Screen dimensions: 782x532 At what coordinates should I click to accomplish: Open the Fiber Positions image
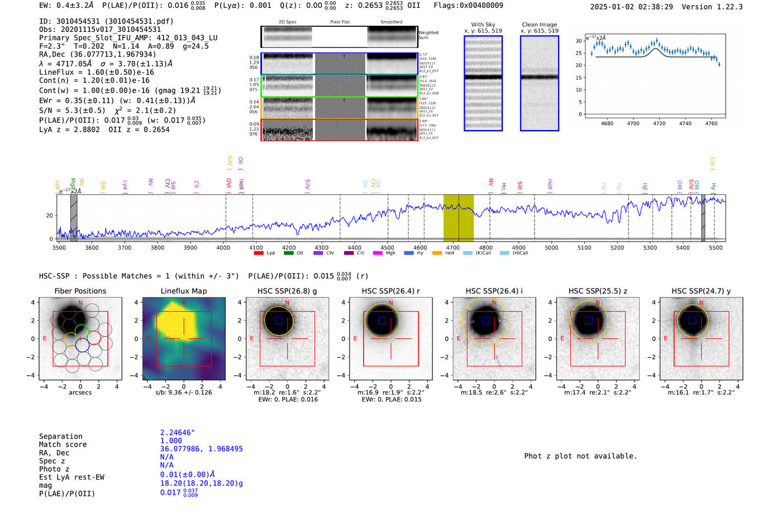pos(80,339)
